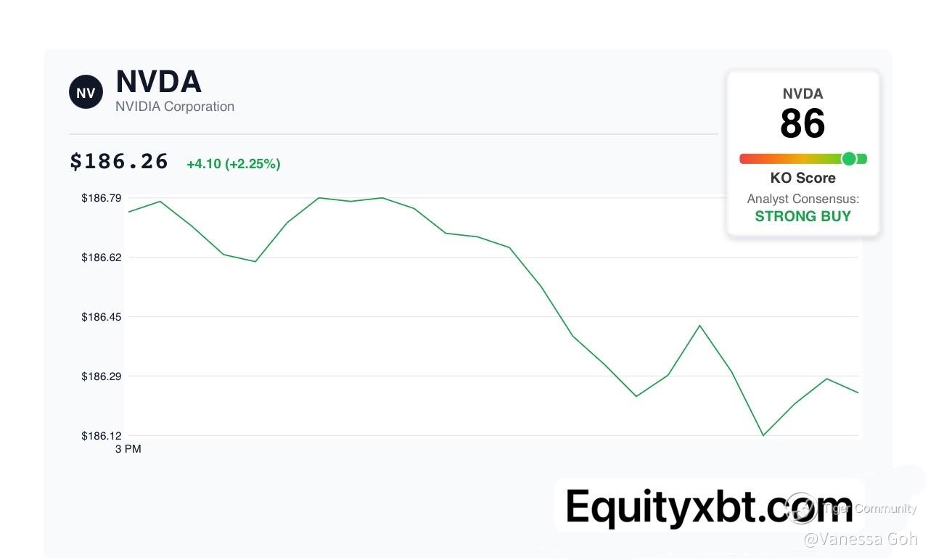The height and width of the screenshot is (560, 936).
Task: Click the Analyst Consensus text
Action: [802, 199]
